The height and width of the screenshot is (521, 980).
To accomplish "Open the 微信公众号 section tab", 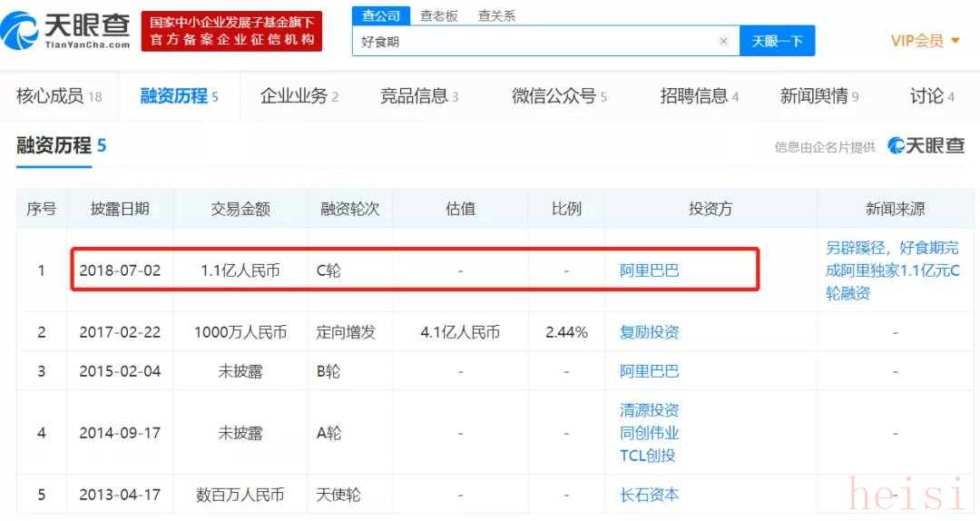I will (559, 95).
